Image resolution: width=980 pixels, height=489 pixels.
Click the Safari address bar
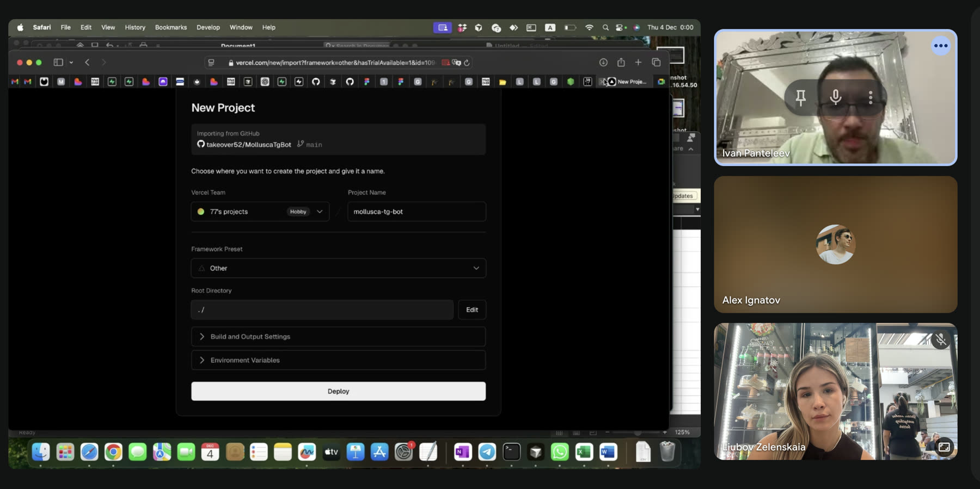click(x=338, y=63)
